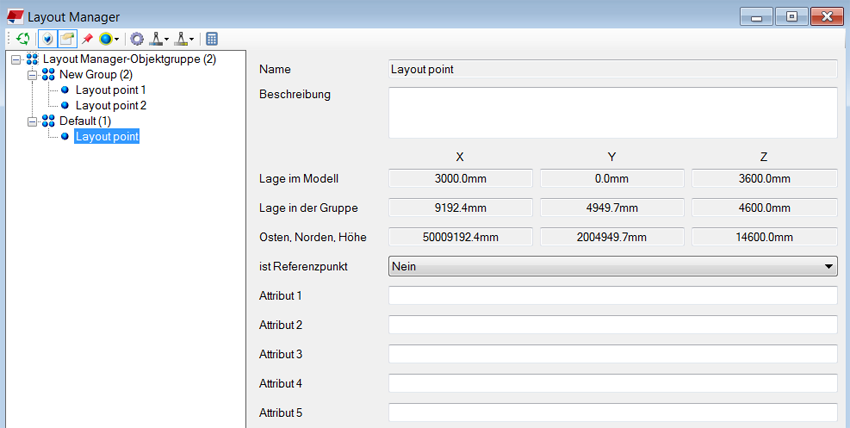Click the Beschreibung text area
The width and height of the screenshot is (850, 428).
pyautogui.click(x=612, y=112)
